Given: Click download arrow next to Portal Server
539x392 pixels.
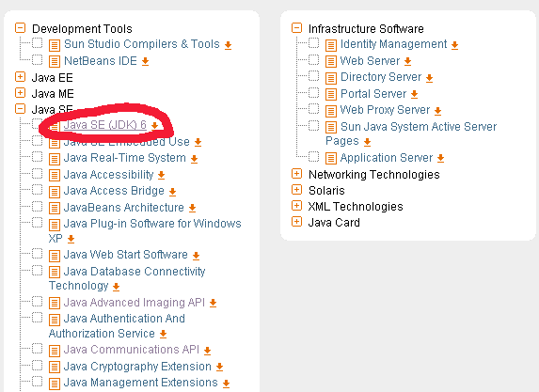Looking at the screenshot, I should 414,94.
